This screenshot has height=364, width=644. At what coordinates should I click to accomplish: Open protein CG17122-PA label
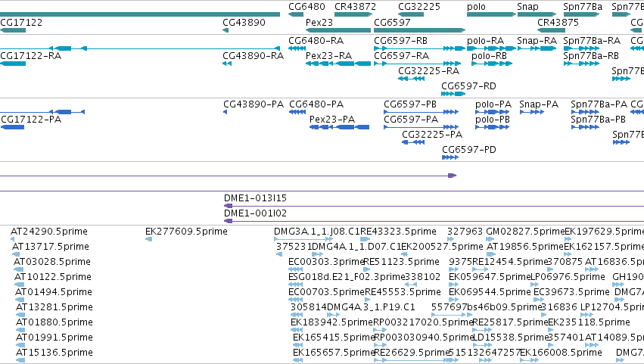(31, 120)
